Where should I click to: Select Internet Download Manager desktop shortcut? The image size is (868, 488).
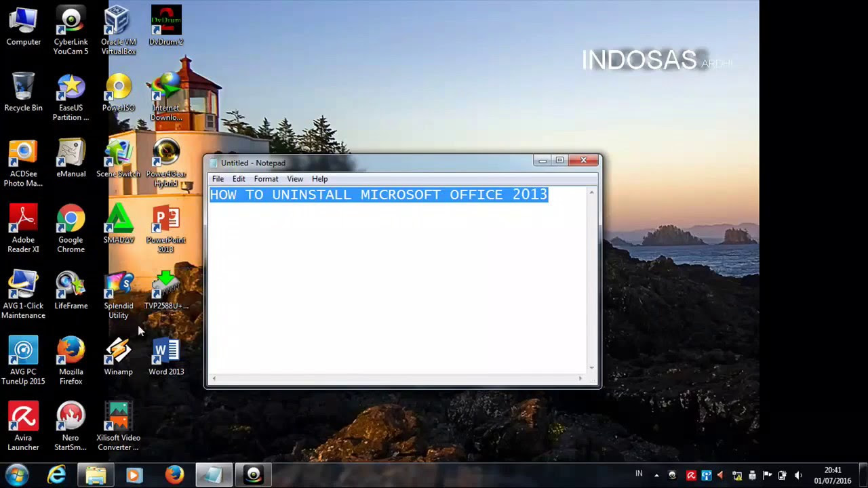pos(166,97)
